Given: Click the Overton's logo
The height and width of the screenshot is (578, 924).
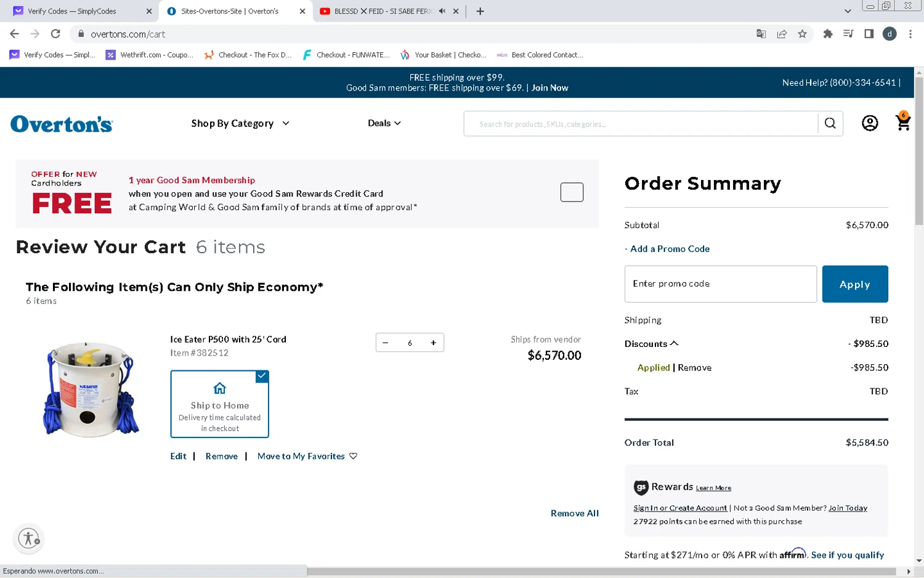Looking at the screenshot, I should click(62, 124).
